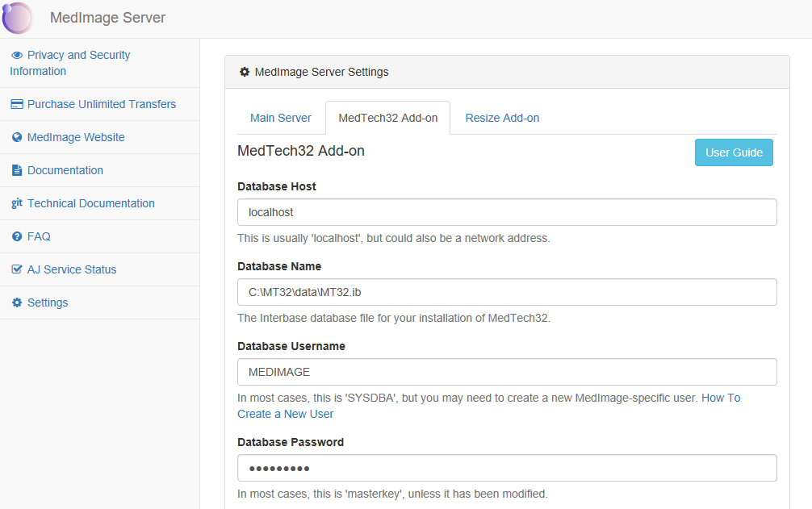
Task: Click the question mark icon beside FAQ
Action: tap(17, 236)
